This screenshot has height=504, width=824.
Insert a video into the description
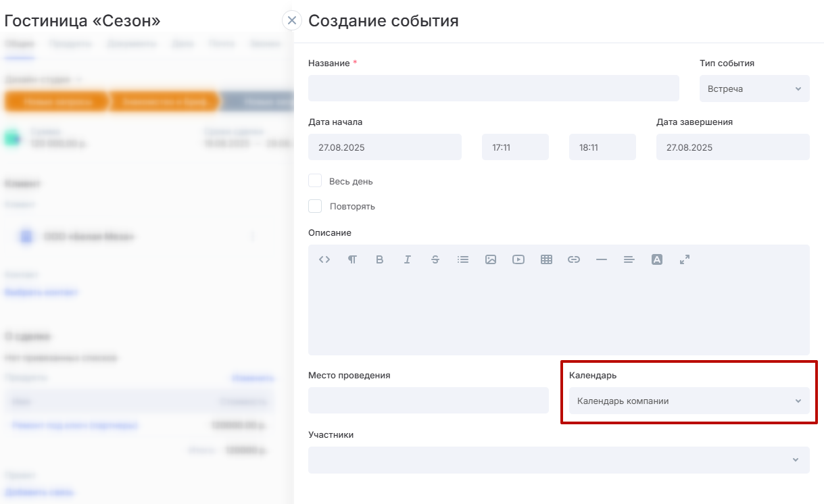click(518, 259)
